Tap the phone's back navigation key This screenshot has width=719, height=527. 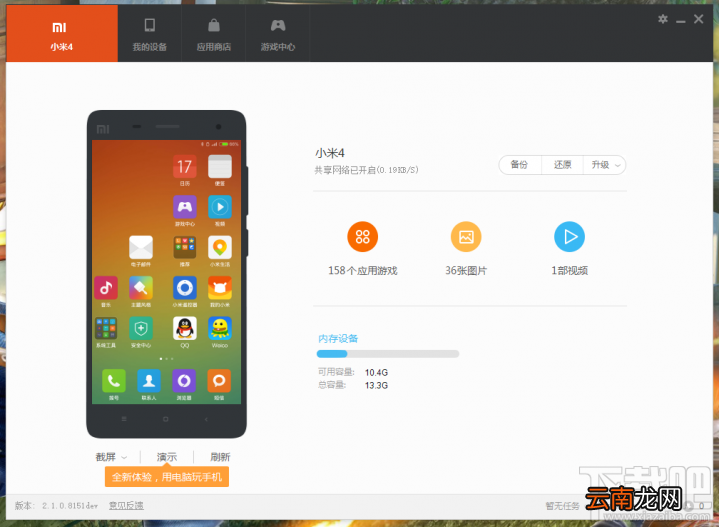pos(206,419)
